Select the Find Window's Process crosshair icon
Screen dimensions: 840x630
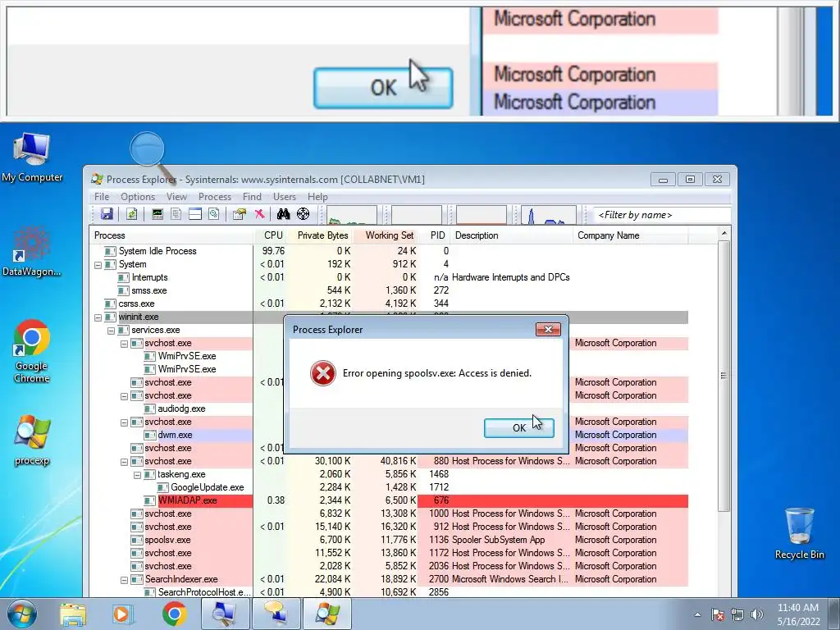[303, 214]
